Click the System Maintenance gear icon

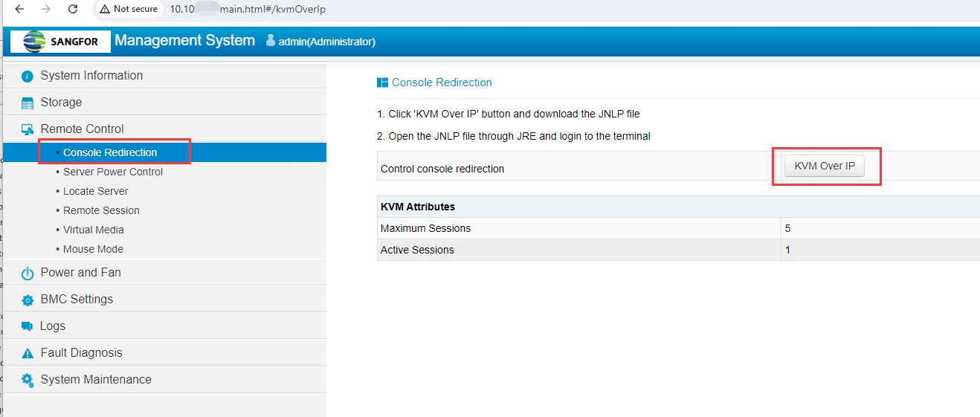coord(28,380)
